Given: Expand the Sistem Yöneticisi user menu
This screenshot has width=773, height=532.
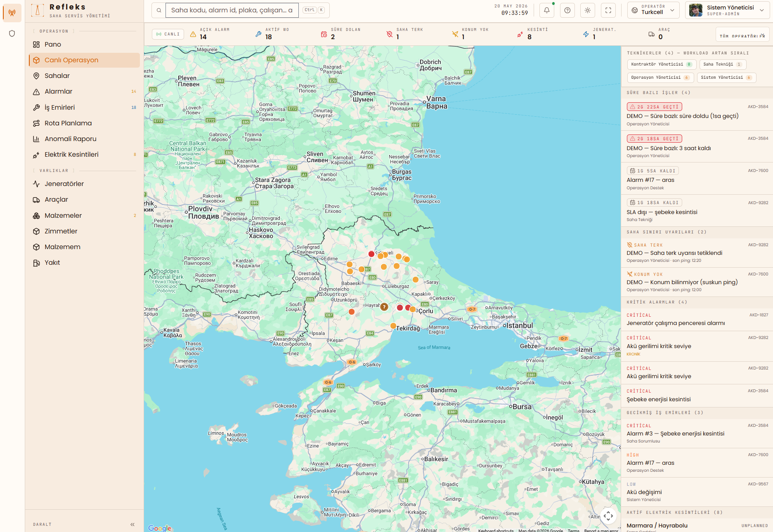Looking at the screenshot, I should 727,10.
